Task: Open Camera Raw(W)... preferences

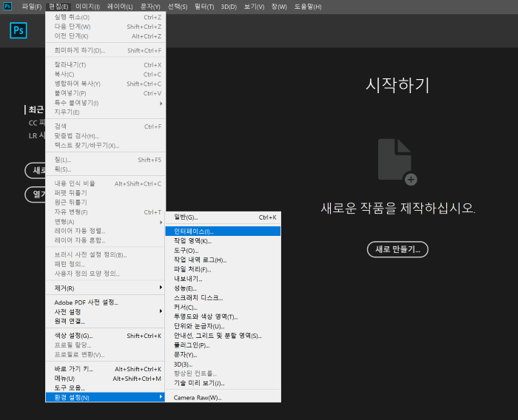Action: pos(223,398)
